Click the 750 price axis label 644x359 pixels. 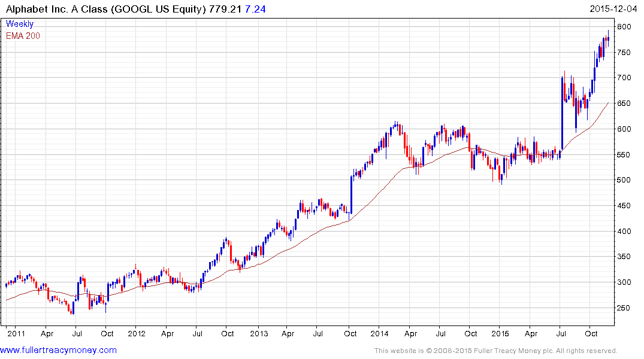624,53
